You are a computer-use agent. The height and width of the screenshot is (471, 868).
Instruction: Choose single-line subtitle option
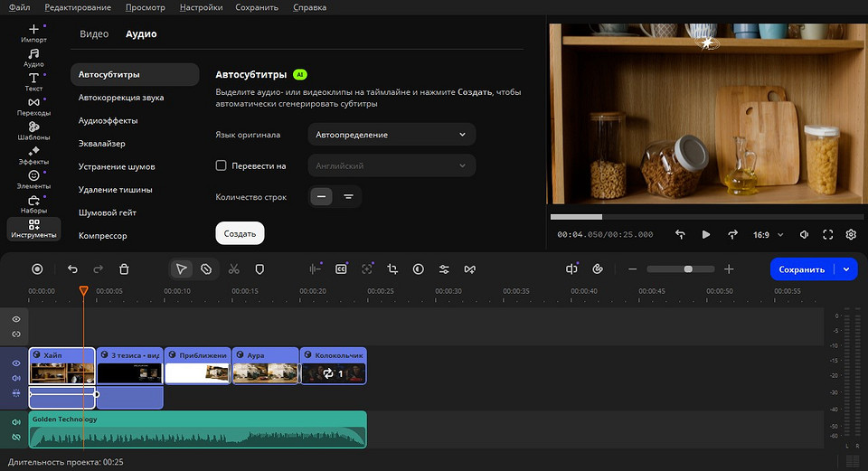click(x=321, y=196)
